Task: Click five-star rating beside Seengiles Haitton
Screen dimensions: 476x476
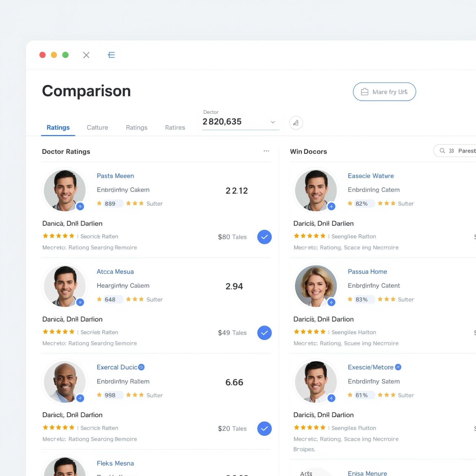Action: point(310,332)
